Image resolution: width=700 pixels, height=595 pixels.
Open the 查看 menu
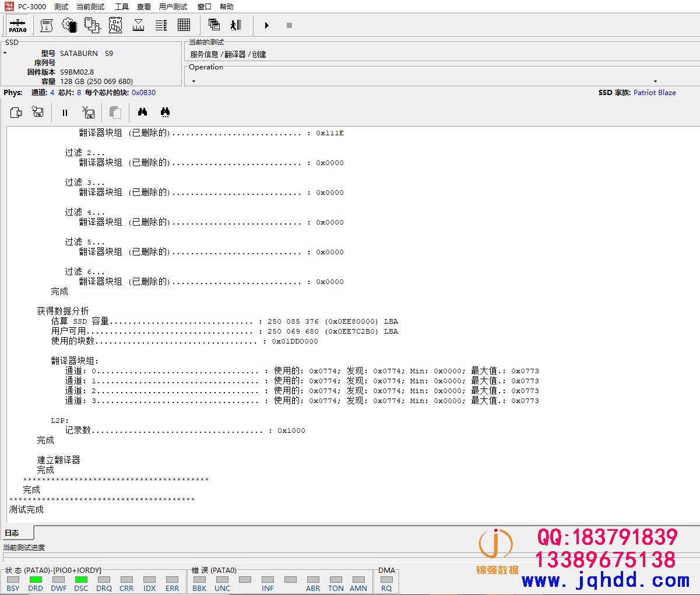coord(144,7)
